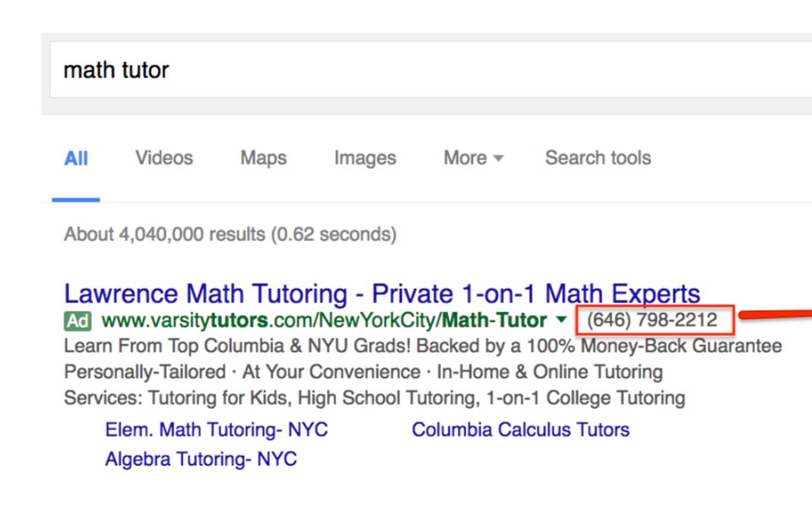Image resolution: width=812 pixels, height=506 pixels.
Task: Open Lawrence Math Tutoring ad headline link
Action: coord(382,293)
